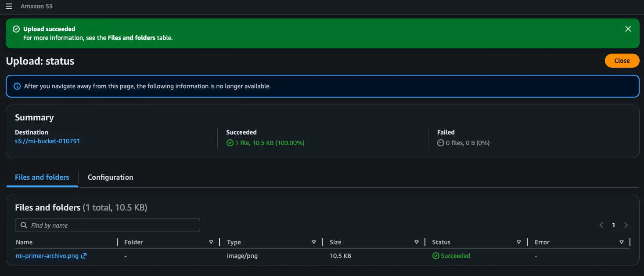
Task: Click the '0 files, 0 B (0%)' text
Action: [x=468, y=143]
